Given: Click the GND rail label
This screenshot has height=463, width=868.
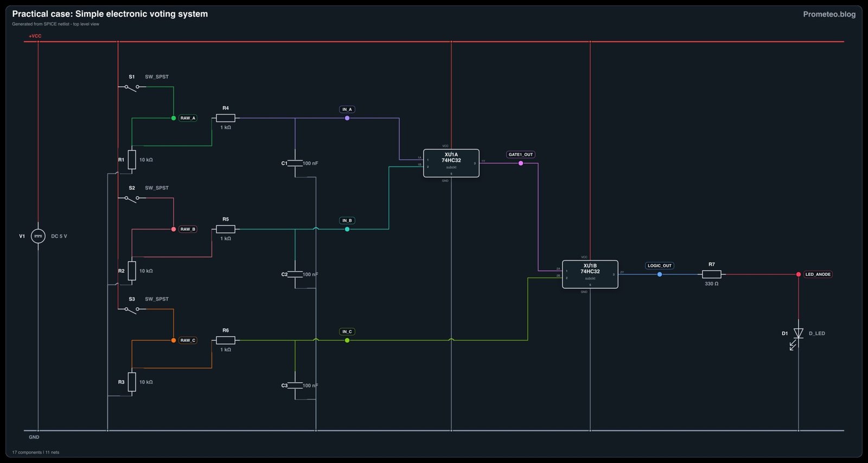Looking at the screenshot, I should (34, 437).
